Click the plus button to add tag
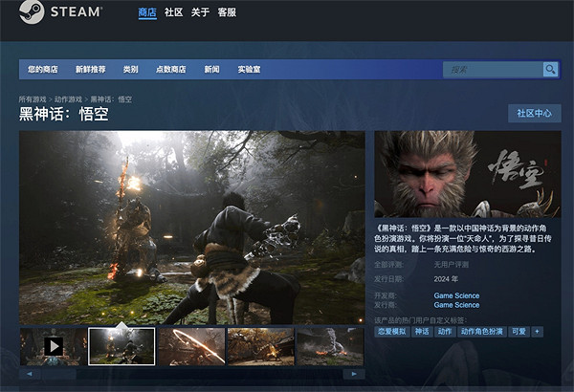Image resolution: width=574 pixels, height=392 pixels. (x=537, y=332)
